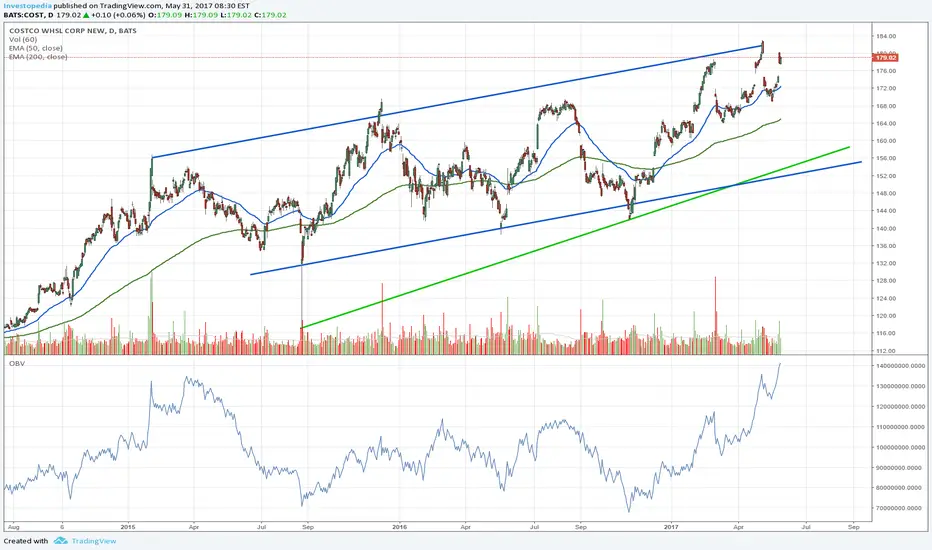This screenshot has width=932, height=550.
Task: Click the 112.00 price axis label
Action: (x=886, y=351)
